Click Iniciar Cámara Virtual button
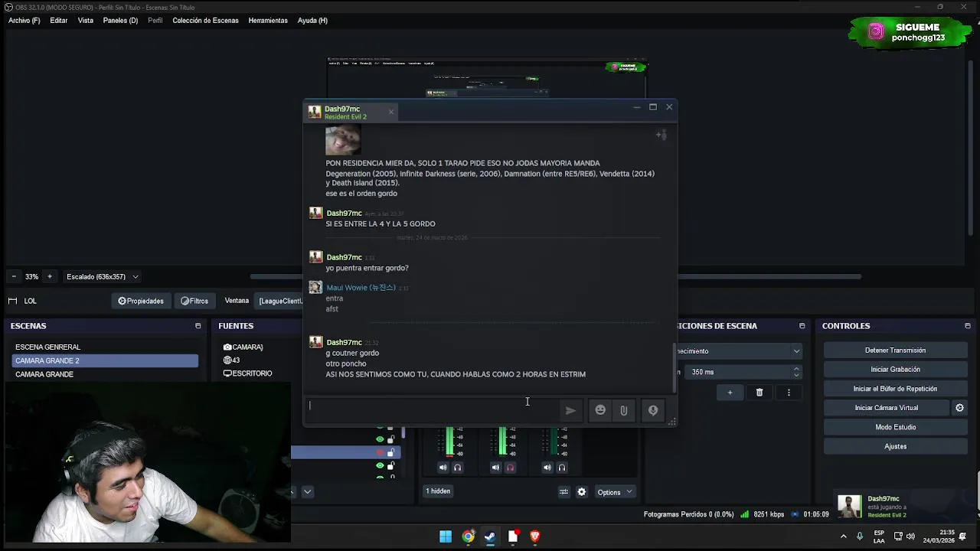 coord(886,408)
